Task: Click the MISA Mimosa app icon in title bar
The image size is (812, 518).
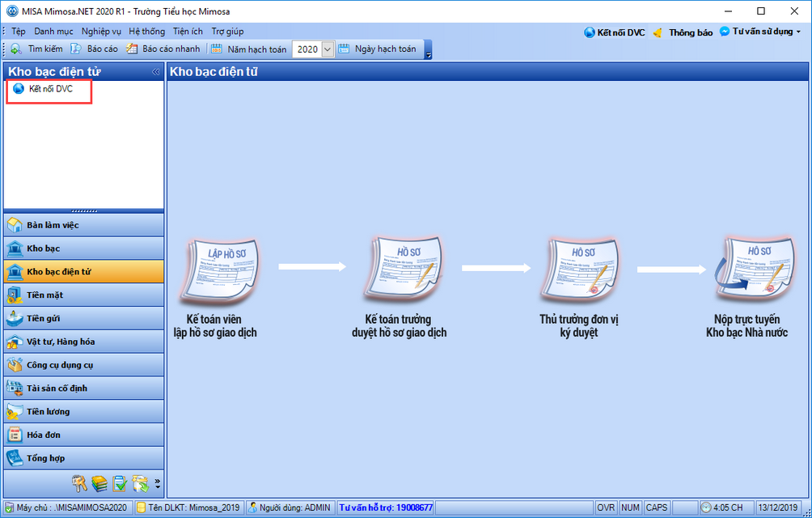Action: click(11, 11)
